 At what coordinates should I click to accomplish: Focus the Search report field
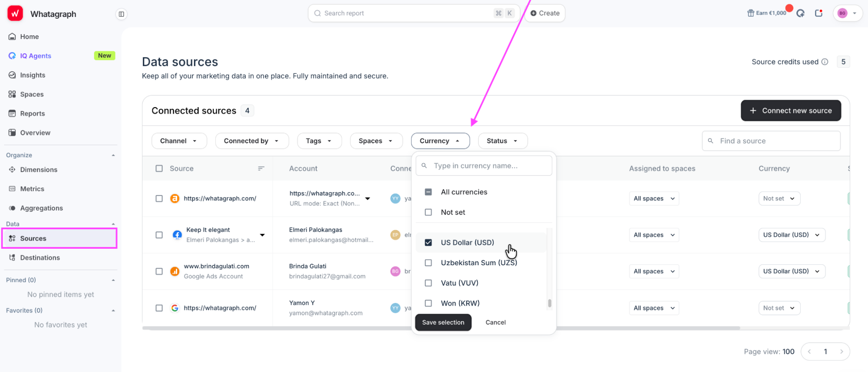[414, 13]
